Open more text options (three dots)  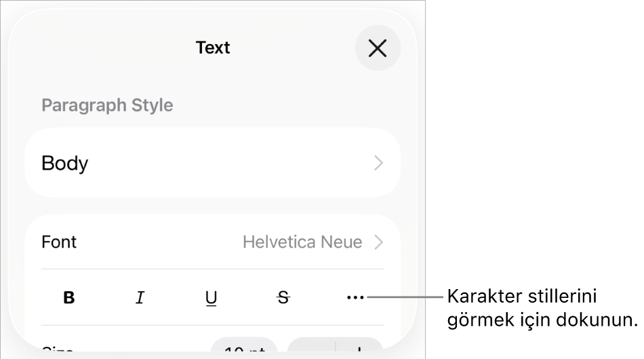pyautogui.click(x=355, y=297)
